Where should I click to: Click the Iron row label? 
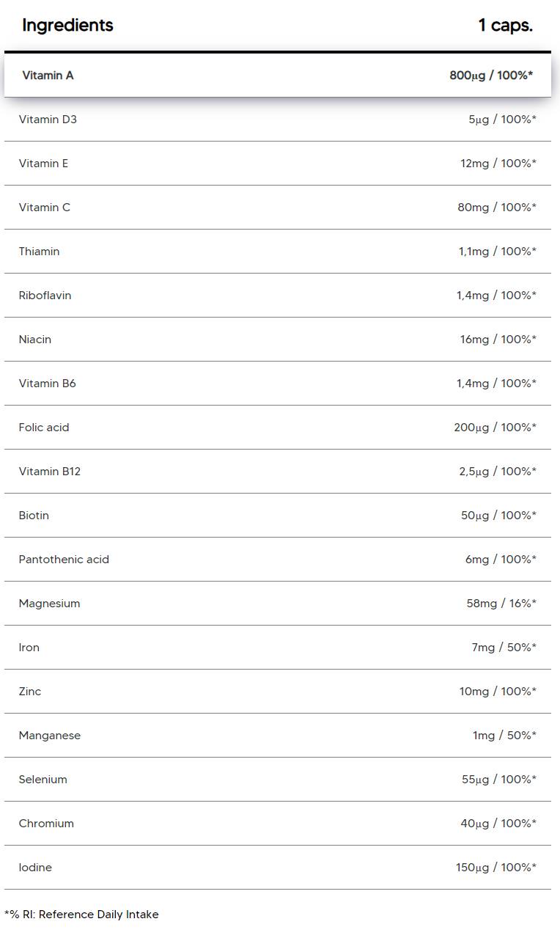(x=29, y=647)
